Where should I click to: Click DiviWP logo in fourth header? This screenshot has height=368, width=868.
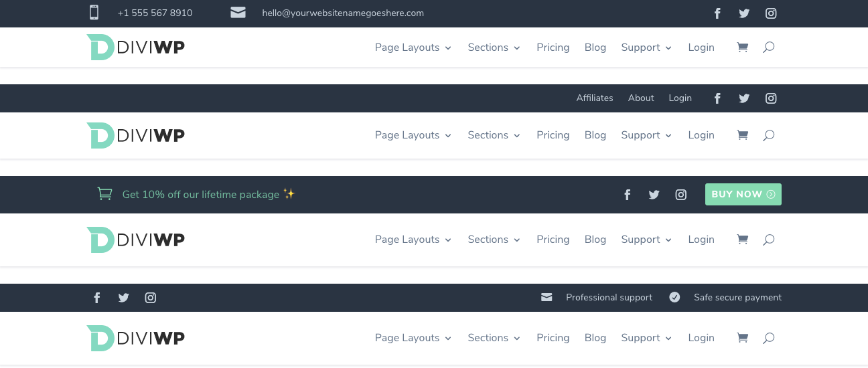[x=136, y=338]
